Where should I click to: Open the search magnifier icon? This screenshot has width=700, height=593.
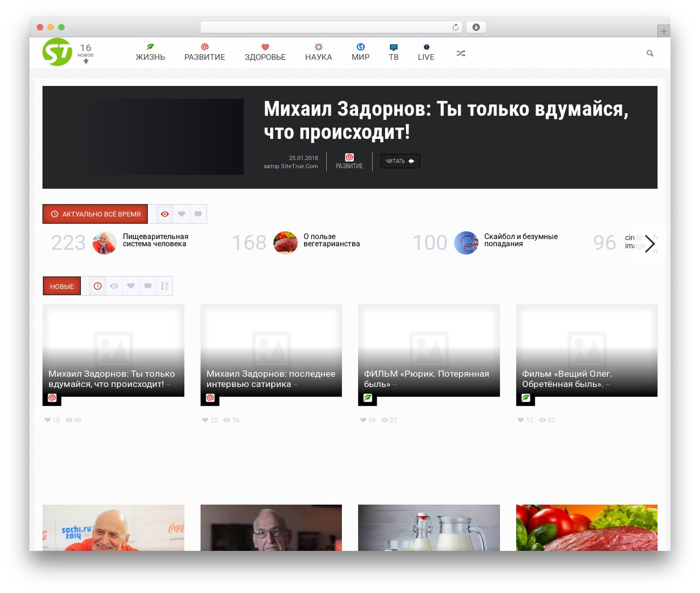point(650,53)
